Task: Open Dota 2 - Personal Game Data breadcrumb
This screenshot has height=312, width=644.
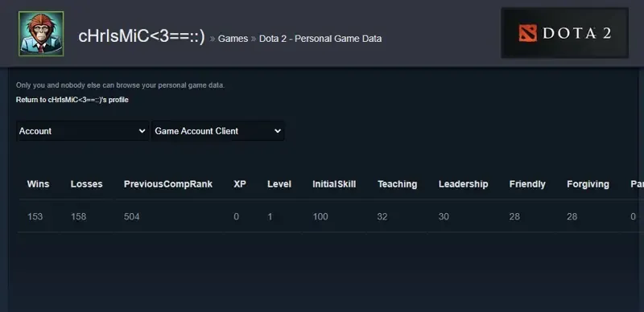Action: point(320,39)
